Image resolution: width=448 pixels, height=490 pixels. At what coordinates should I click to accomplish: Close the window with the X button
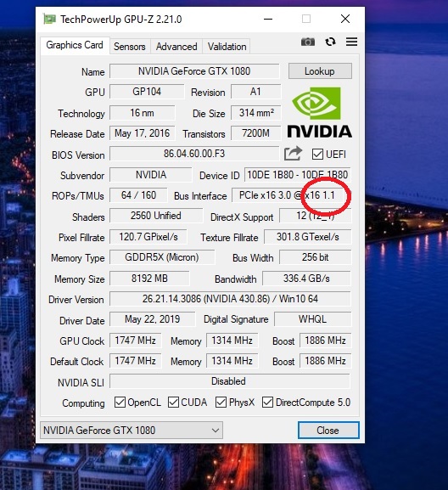(x=345, y=19)
